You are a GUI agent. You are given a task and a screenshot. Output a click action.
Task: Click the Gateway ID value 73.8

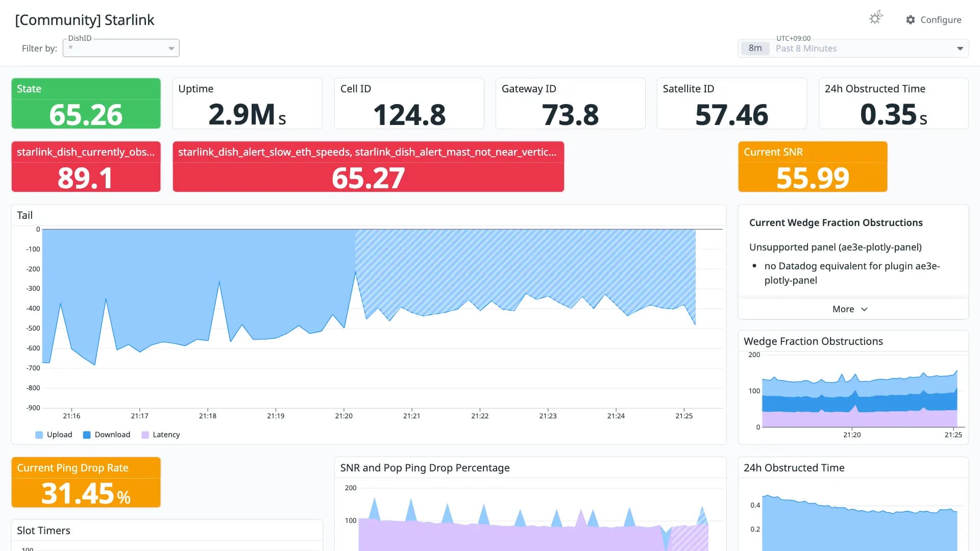[570, 114]
